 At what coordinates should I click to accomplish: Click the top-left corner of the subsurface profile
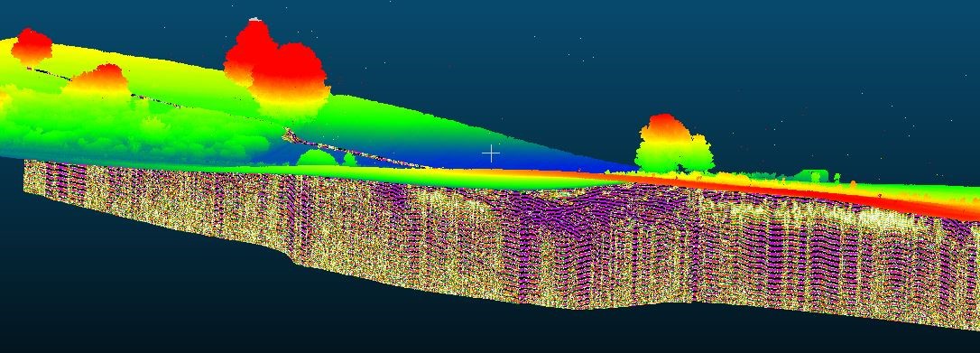coord(24,162)
